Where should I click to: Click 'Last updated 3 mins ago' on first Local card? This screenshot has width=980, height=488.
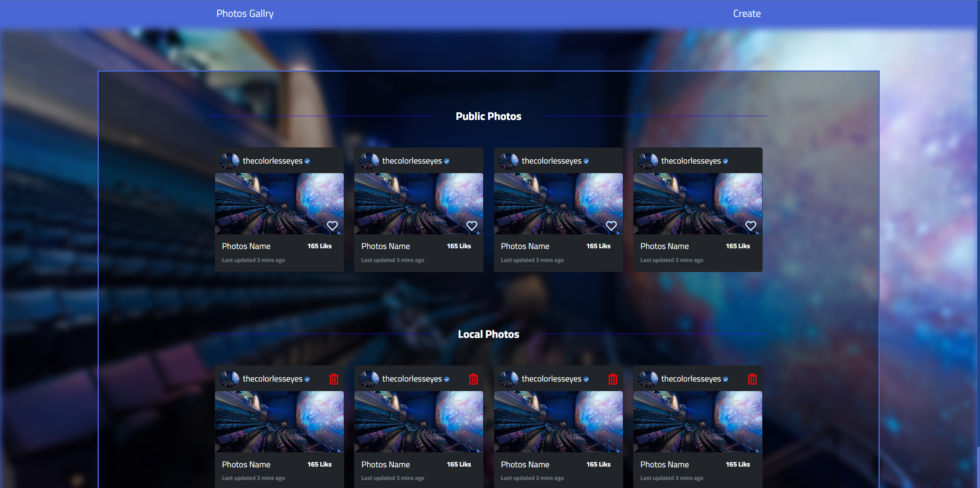tap(253, 478)
